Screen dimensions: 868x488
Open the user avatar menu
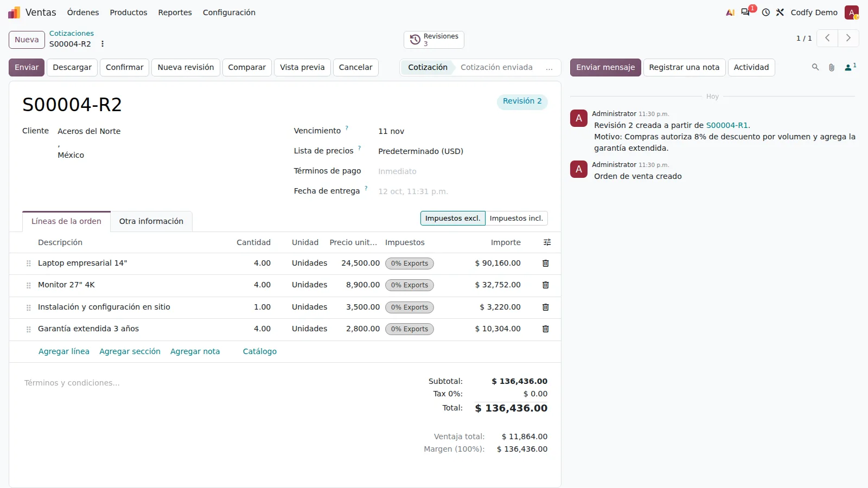(851, 12)
